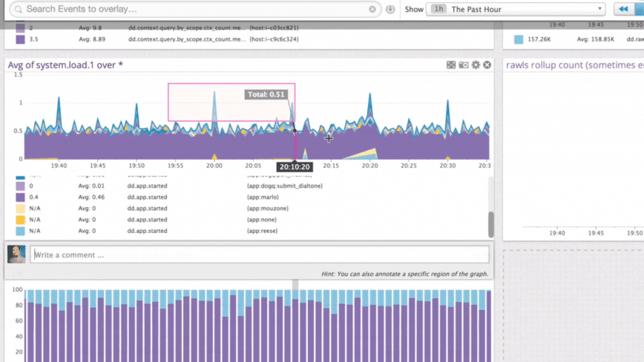This screenshot has height=362, width=644.
Task: Click the Total: 0.51 tooltip label
Action: [266, 94]
